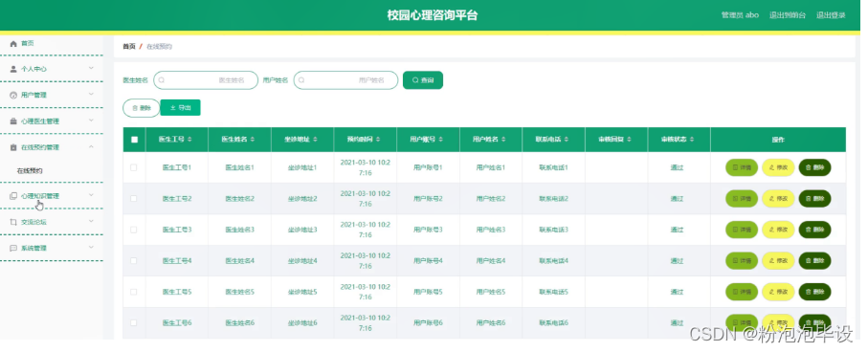Click 退出到前台 in the top bar
The image size is (868, 352).
pos(788,15)
